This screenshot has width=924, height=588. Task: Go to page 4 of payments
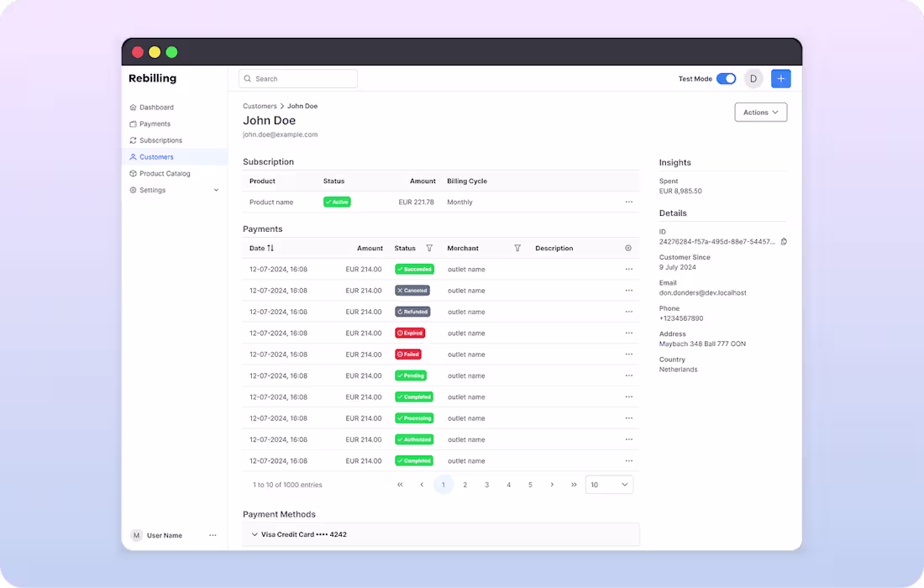[508, 485]
